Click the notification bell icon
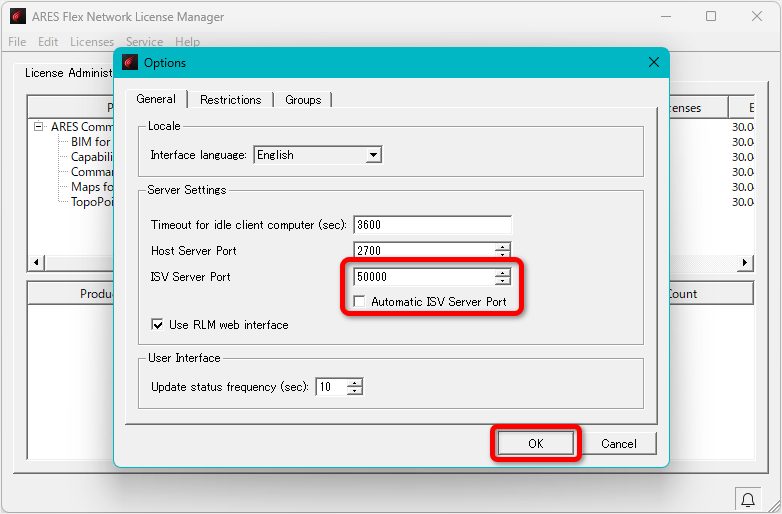This screenshot has height=514, width=782. coord(748,499)
